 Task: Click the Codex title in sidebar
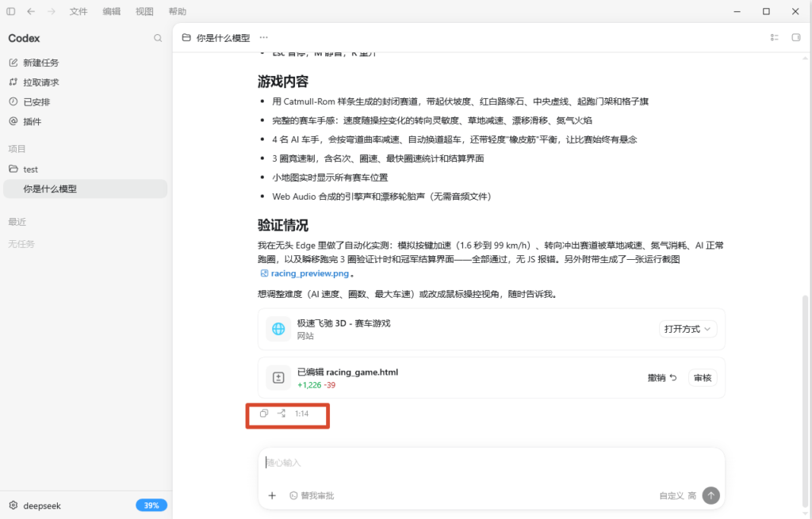[24, 38]
